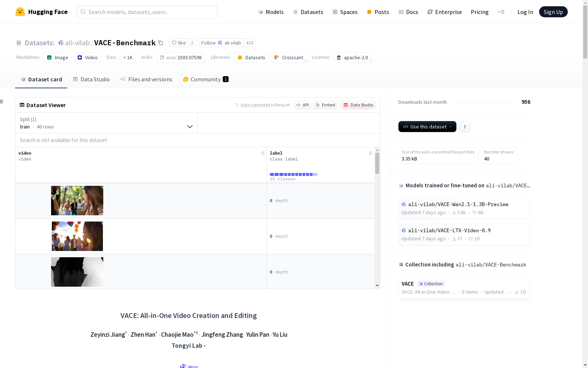Open the Pricing page link
588x368 pixels.
480,12
